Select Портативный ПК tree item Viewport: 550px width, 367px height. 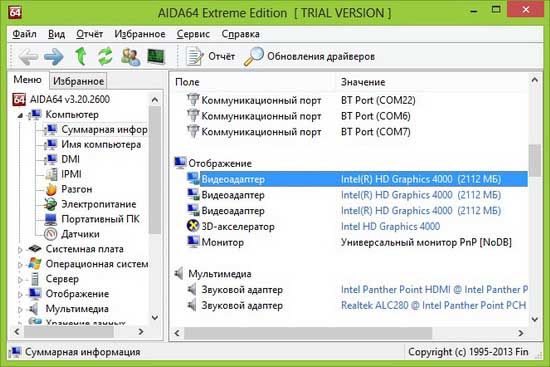click(100, 219)
